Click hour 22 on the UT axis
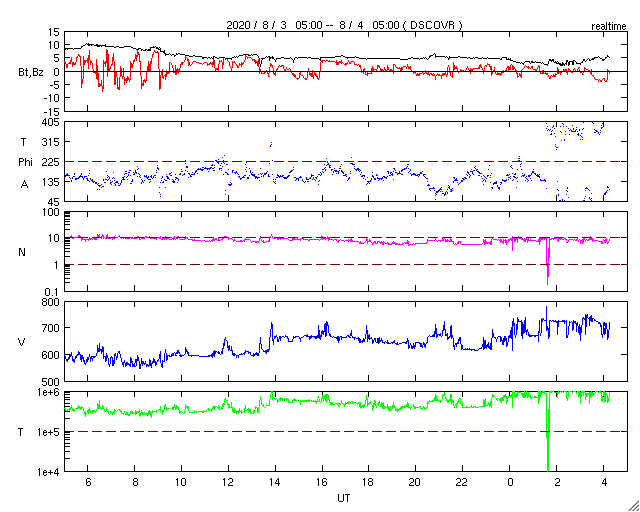640x512 pixels. pos(462,482)
